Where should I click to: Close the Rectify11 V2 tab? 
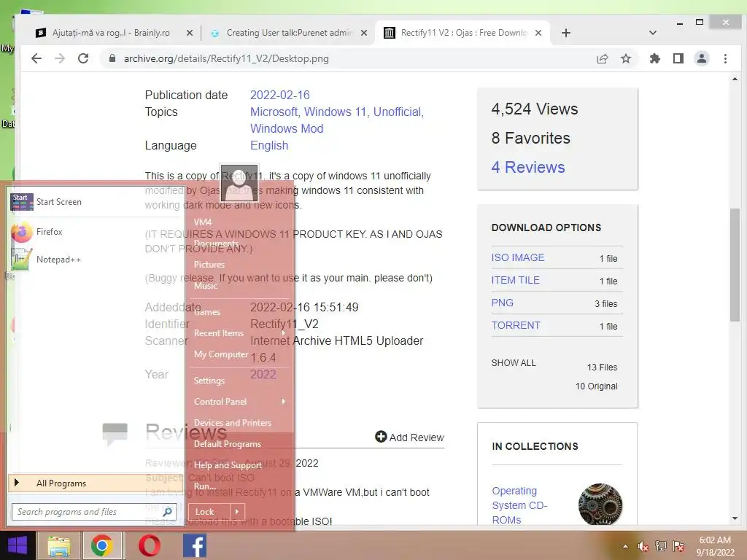tap(538, 33)
